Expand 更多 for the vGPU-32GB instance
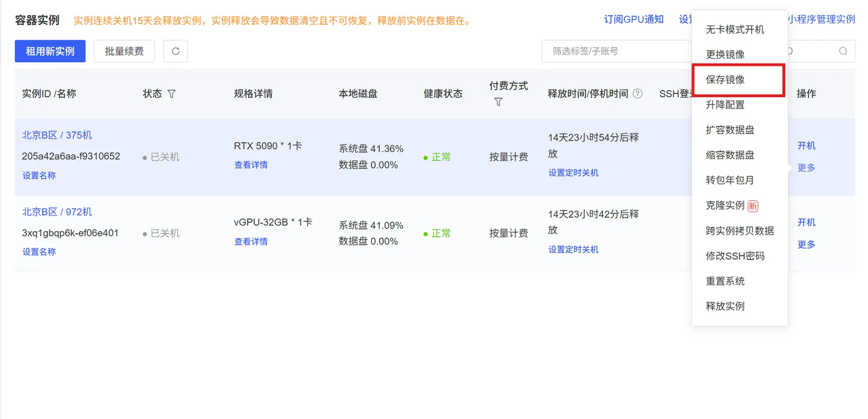The image size is (868, 419). pos(806,244)
